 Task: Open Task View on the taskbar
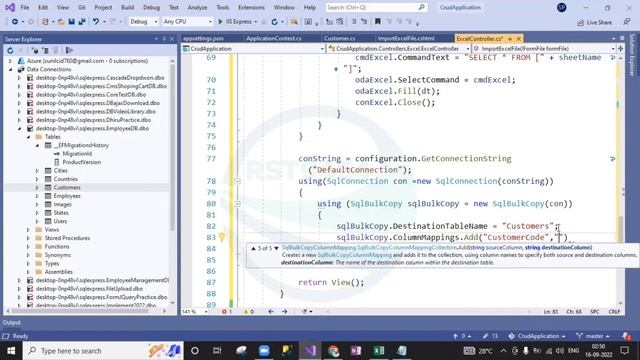[x=217, y=351]
